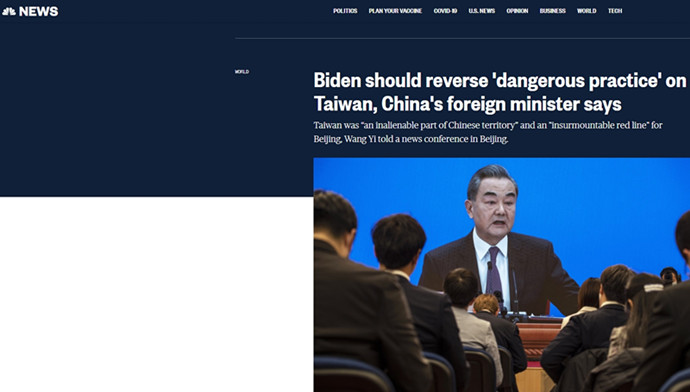Navigate to the Opinion section

pyautogui.click(x=517, y=11)
